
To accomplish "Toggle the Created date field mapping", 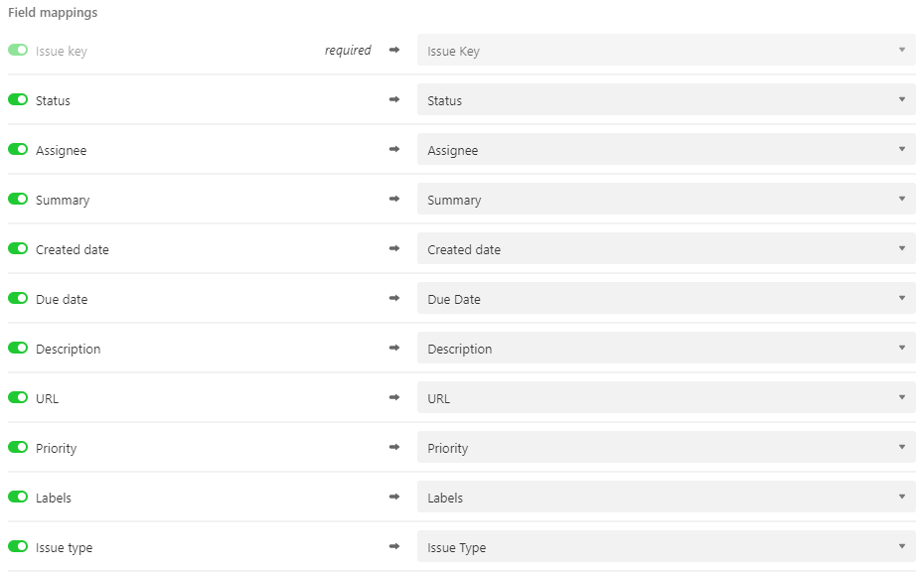I will [x=18, y=248].
